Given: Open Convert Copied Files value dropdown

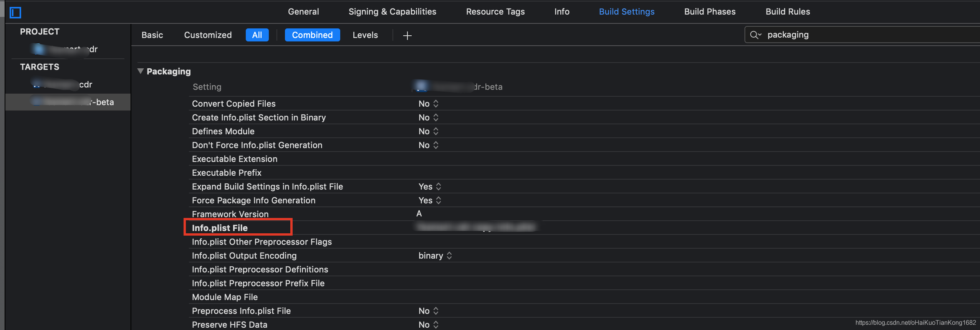Looking at the screenshot, I should (x=428, y=104).
